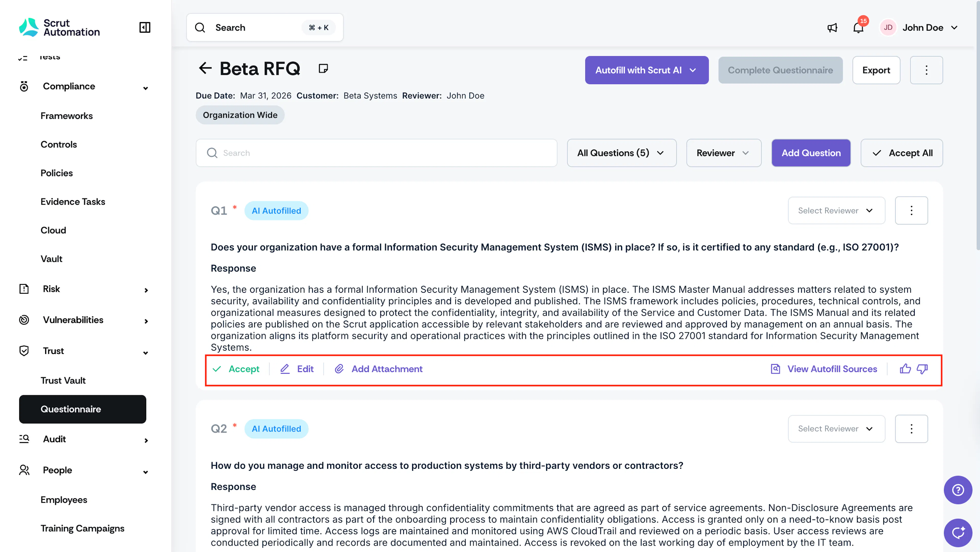Click Accept All checkmark button
The width and height of the screenshot is (980, 552).
(x=902, y=153)
